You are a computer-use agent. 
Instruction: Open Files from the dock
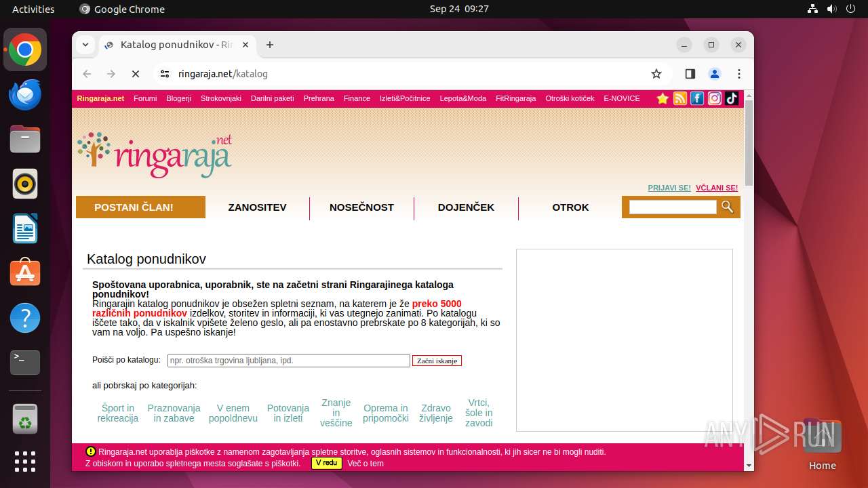point(25,139)
